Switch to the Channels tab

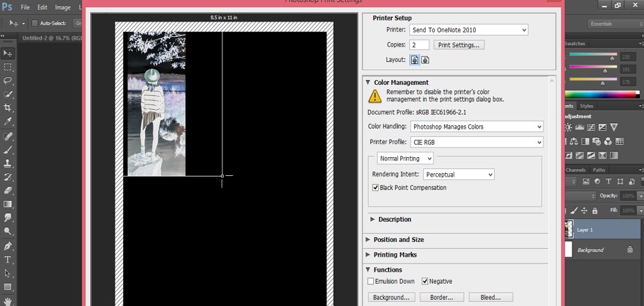coord(575,170)
